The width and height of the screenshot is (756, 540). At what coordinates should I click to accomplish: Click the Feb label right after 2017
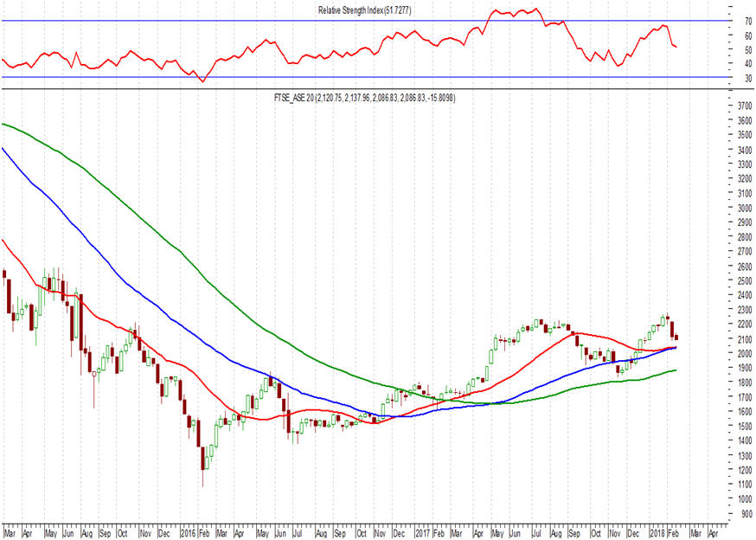439,534
